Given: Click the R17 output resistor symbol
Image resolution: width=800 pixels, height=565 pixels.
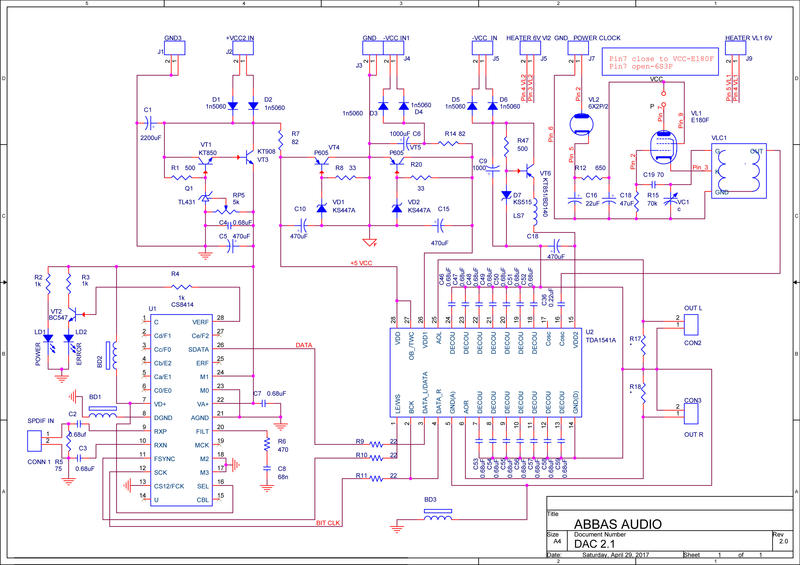Looking at the screenshot, I should click(643, 345).
